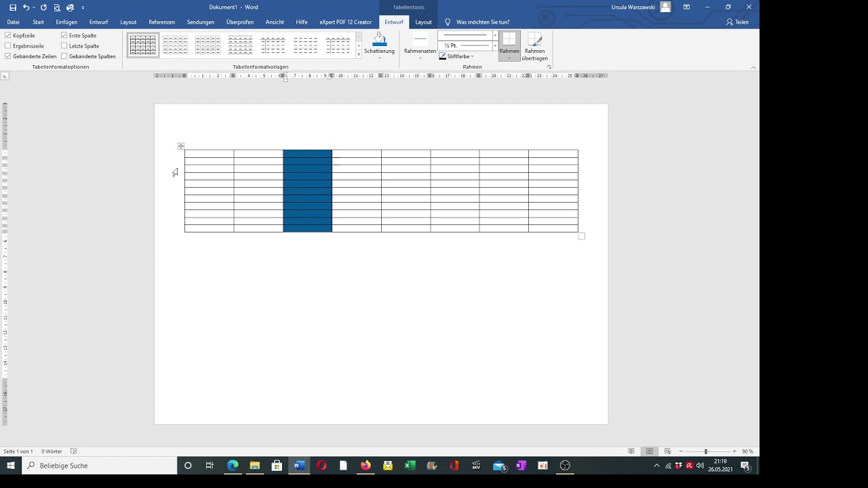Viewport: 868px width, 488px height.
Task: Choose the last visible table style thumbnail
Action: click(338, 45)
